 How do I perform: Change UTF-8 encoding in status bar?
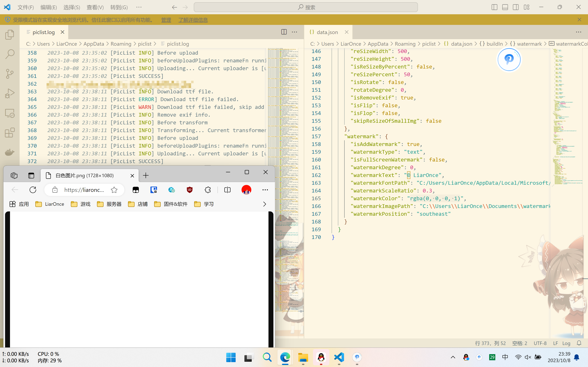point(540,343)
